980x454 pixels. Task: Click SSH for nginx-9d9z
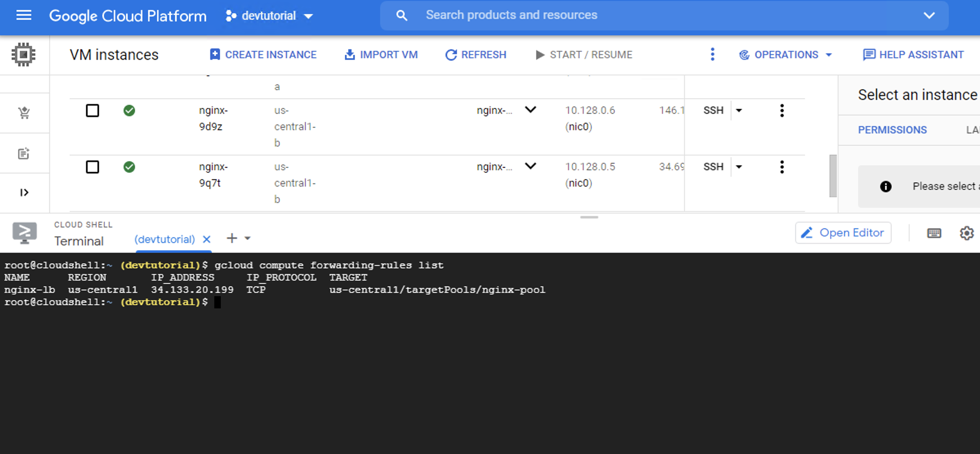(713, 110)
